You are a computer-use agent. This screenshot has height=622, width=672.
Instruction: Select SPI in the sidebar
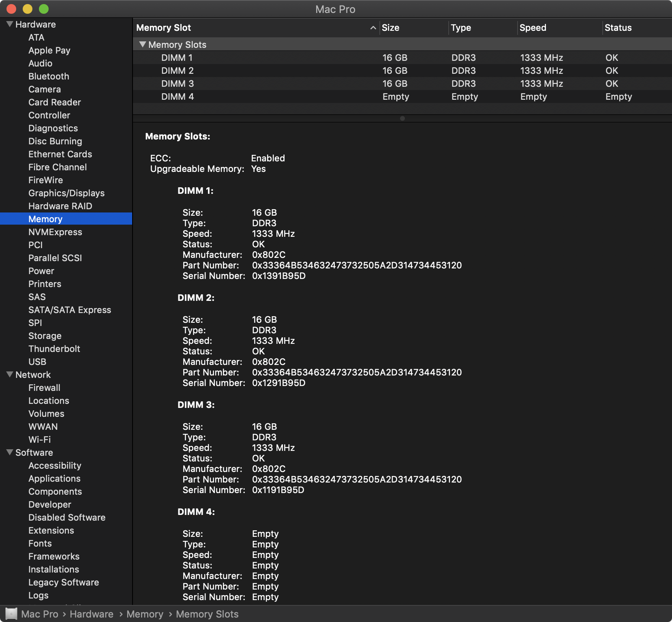(x=35, y=323)
